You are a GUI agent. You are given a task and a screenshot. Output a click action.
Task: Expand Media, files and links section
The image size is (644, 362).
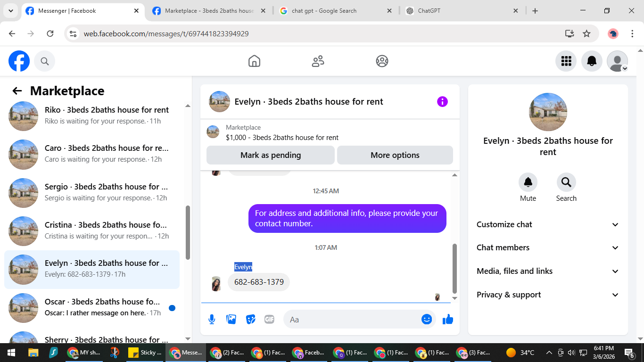(x=548, y=271)
